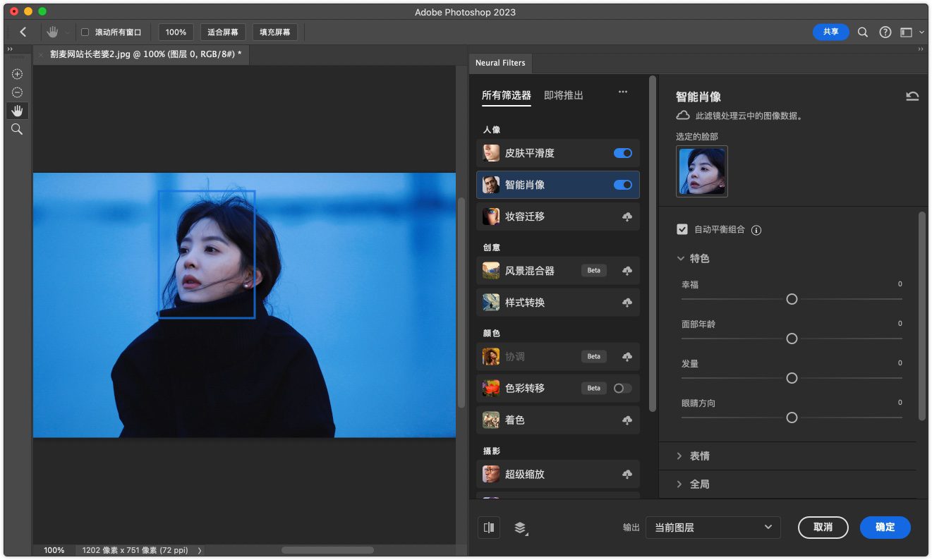The image size is (932, 560).
Task: Select the 所有筛选器 tab
Action: [x=506, y=95]
